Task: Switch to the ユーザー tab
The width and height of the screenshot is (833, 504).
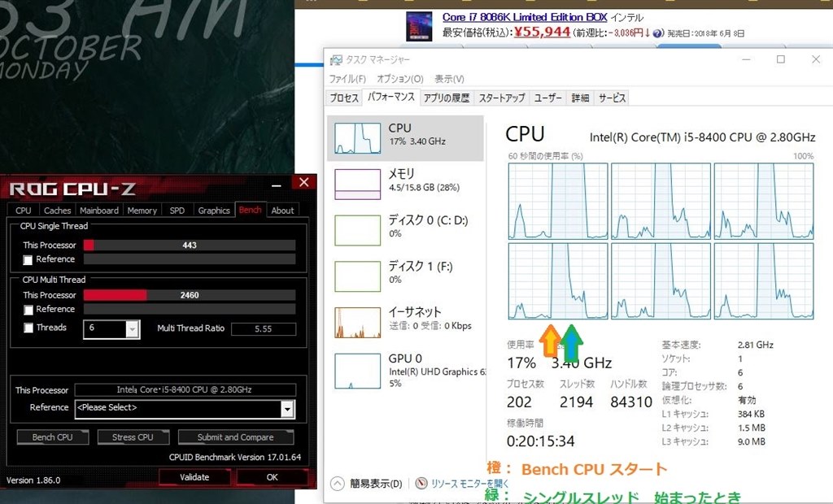Action: tap(548, 98)
